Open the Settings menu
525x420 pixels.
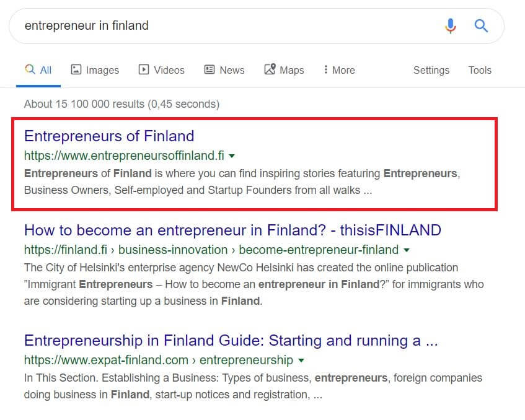click(x=431, y=70)
